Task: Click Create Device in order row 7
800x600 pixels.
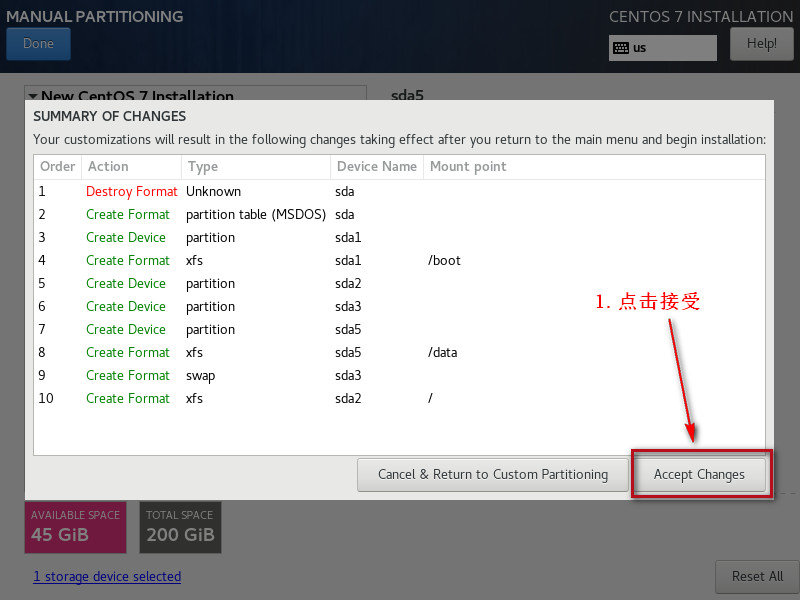Action: click(x=126, y=329)
